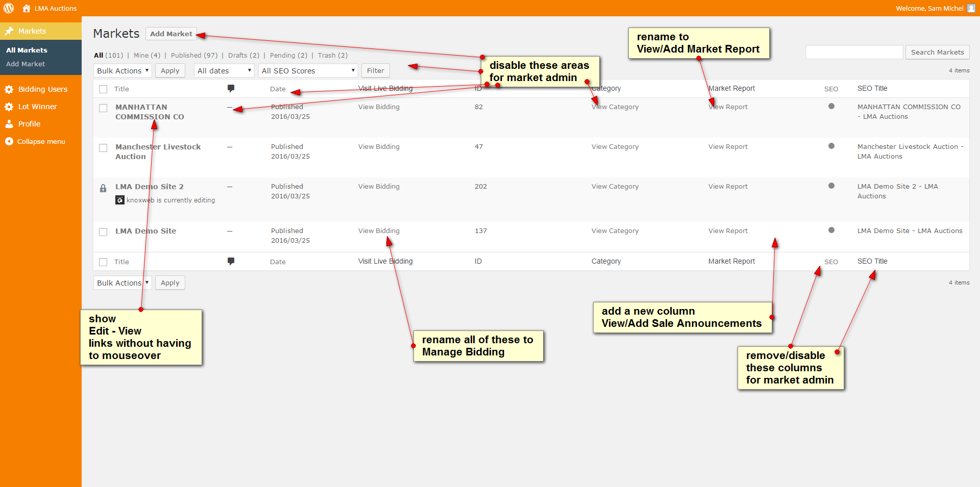Click the Profile person icon
Screen dimensions: 980x487
9,124
